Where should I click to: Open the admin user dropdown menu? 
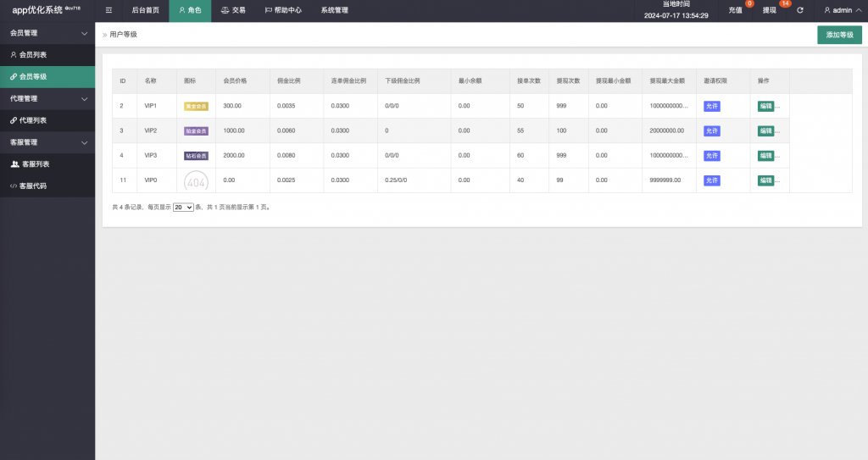pos(842,10)
